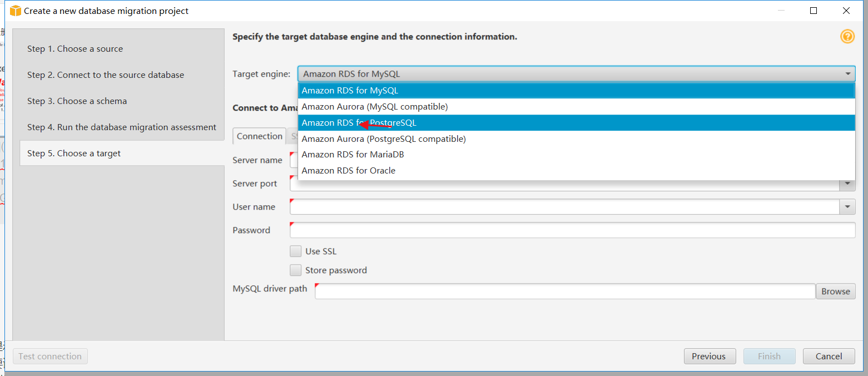The image size is (868, 376).
Task: Pick Amazon Aurora (PostgreSQL compatible) entry
Action: coord(384,139)
